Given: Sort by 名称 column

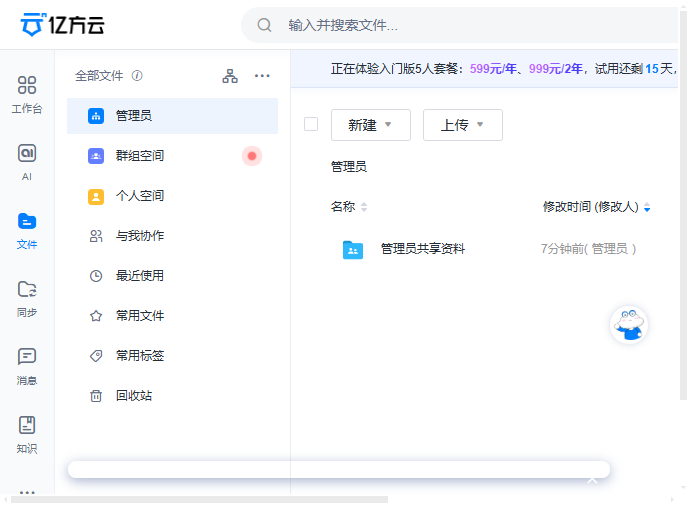Looking at the screenshot, I should (x=349, y=206).
